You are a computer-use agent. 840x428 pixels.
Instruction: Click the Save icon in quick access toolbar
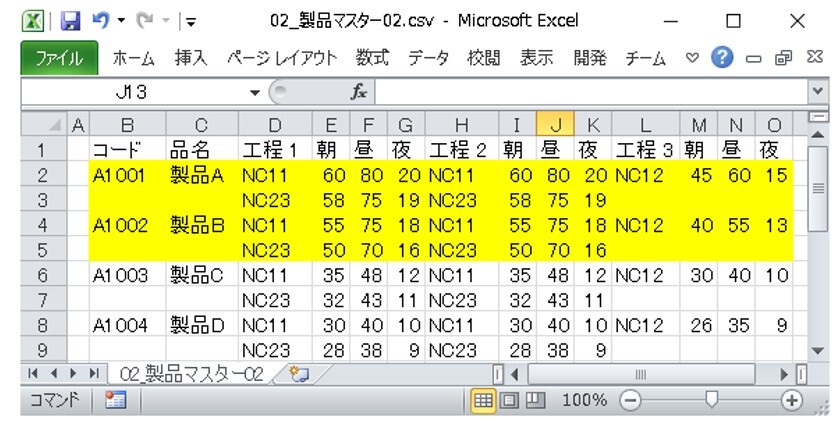click(70, 21)
